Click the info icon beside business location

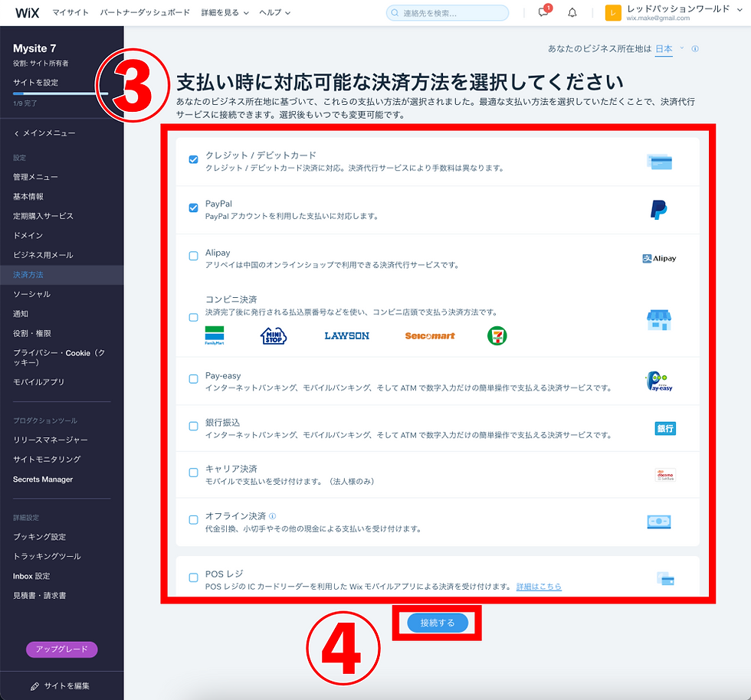[695, 49]
